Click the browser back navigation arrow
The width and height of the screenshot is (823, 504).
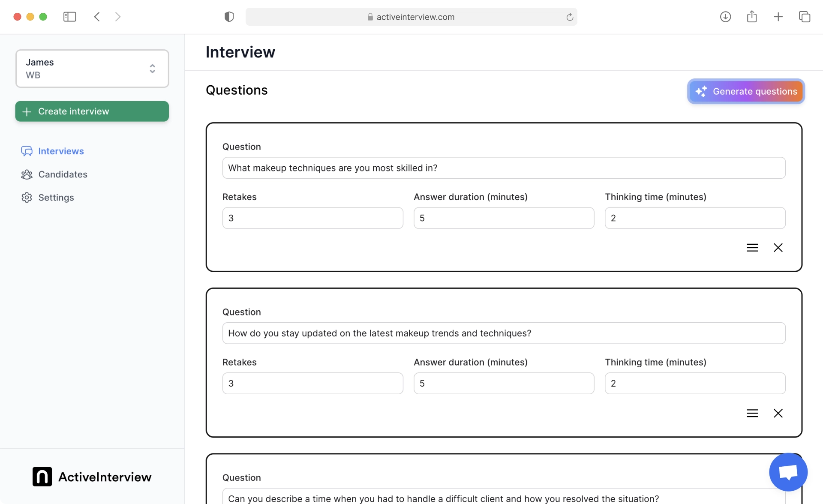pos(95,16)
